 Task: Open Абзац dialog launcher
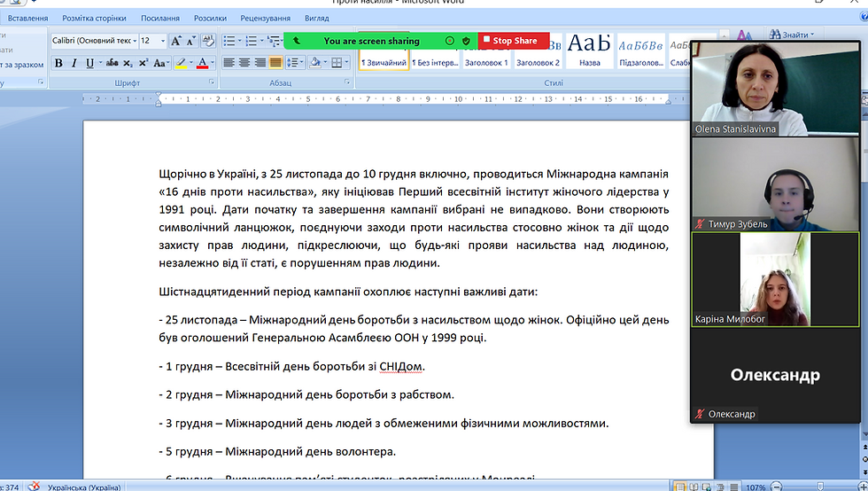pos(347,82)
